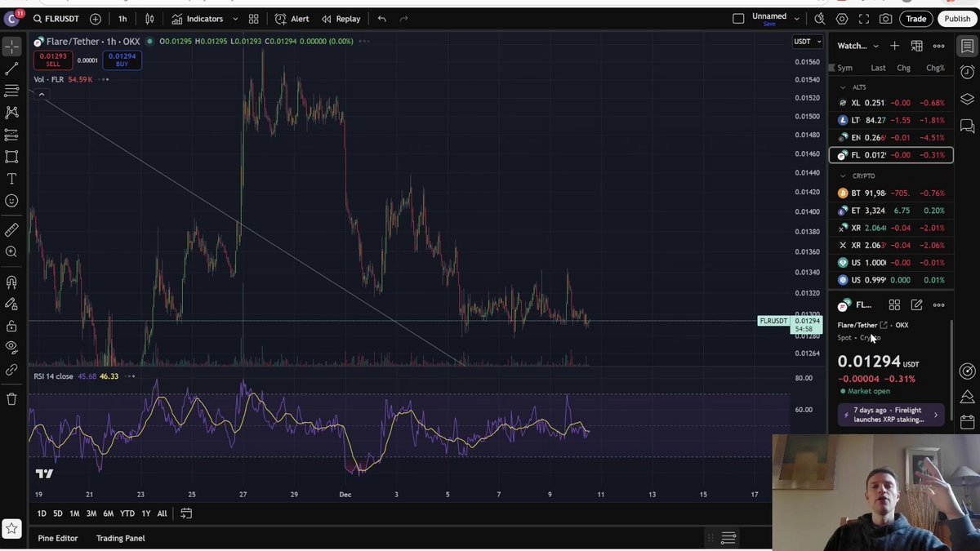Switch to the 1D date range

(42, 513)
